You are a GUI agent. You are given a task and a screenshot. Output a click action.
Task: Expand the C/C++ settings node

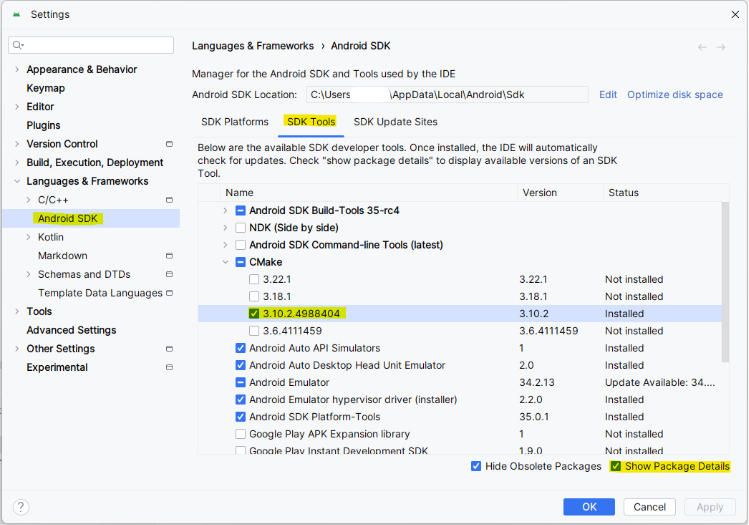pyautogui.click(x=29, y=200)
